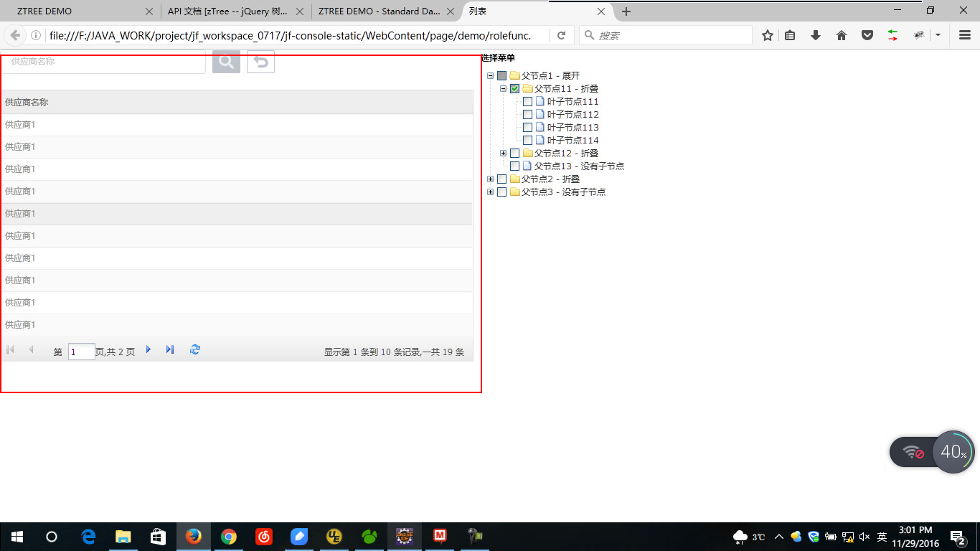The image size is (980, 551).
Task: Collapse the 父节点1 - 展开 node
Action: [490, 76]
